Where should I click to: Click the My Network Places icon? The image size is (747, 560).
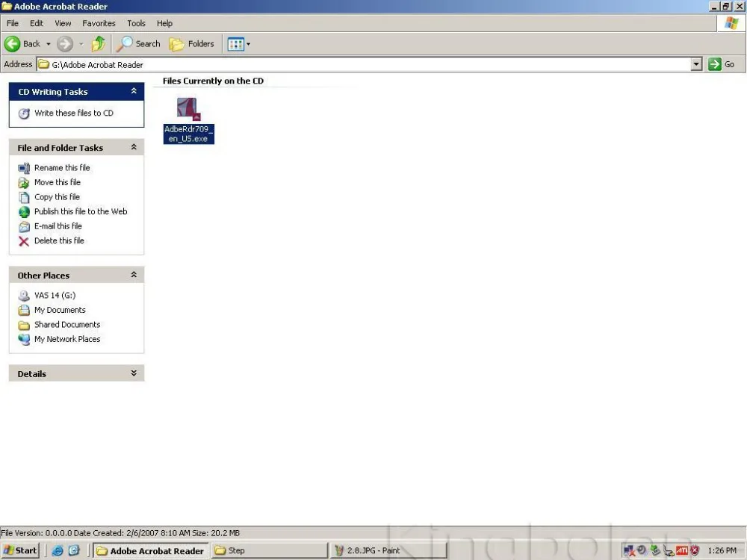24,340
